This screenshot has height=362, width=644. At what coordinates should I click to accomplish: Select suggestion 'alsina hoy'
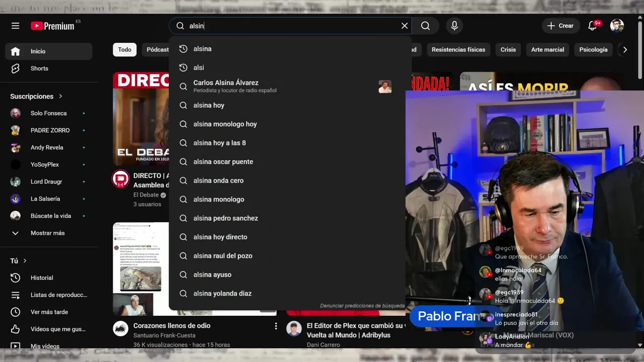tap(290, 105)
